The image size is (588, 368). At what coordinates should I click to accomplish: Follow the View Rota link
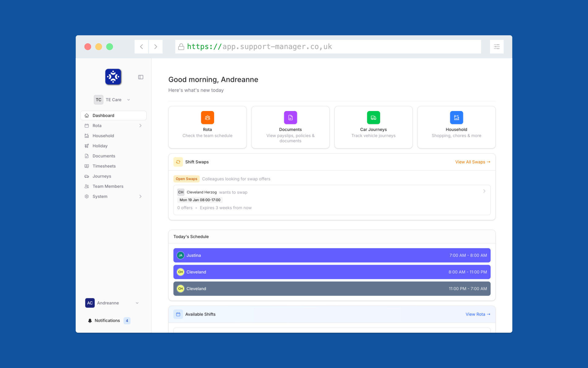(x=477, y=314)
